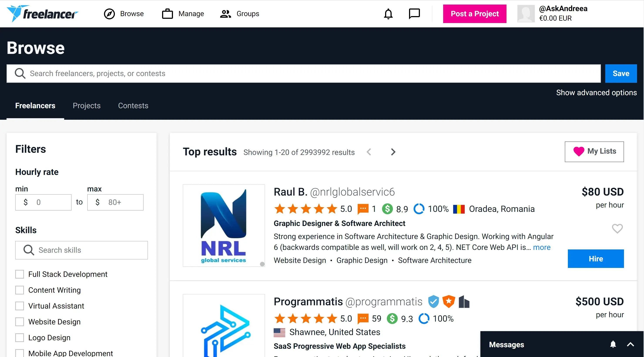Go to the next results page arrow
This screenshot has width=644, height=357.
393,152
